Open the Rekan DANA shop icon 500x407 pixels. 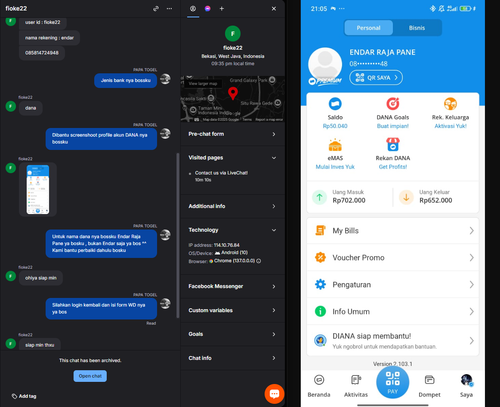point(393,145)
